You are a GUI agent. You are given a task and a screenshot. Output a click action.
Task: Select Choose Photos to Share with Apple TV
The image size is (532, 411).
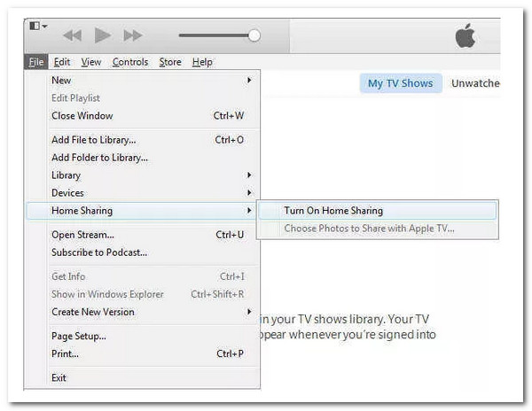(x=378, y=229)
